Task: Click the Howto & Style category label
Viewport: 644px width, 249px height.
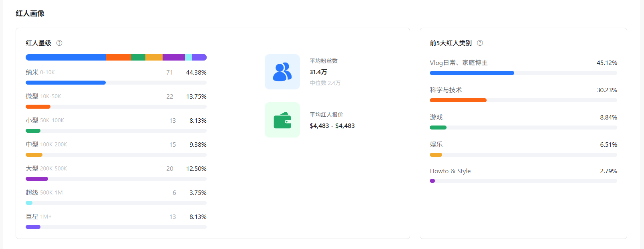Action: pos(450,171)
